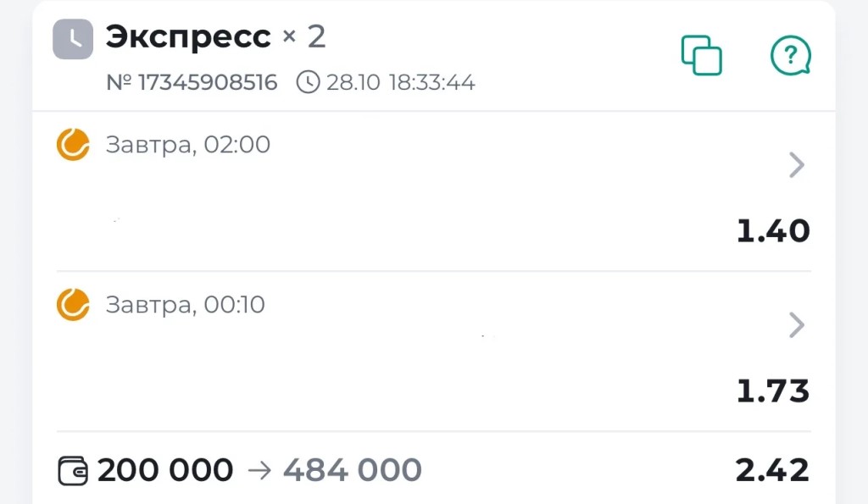Click the Завтра, 00:10 time label
The width and height of the screenshot is (868, 504).
pos(185,305)
